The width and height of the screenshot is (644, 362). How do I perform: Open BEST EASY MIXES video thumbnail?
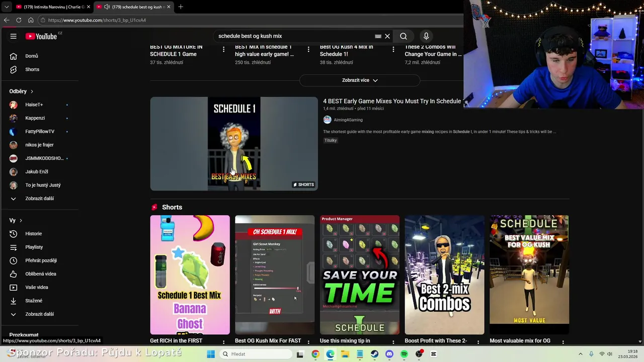[x=234, y=144]
